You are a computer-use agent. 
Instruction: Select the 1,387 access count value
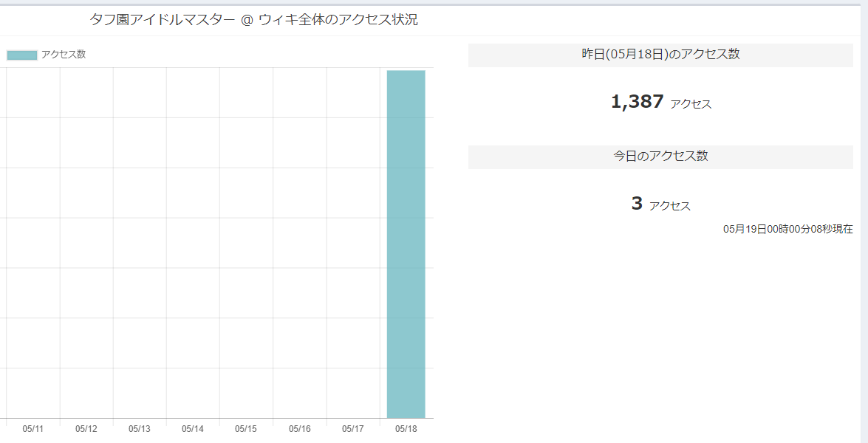pos(637,102)
